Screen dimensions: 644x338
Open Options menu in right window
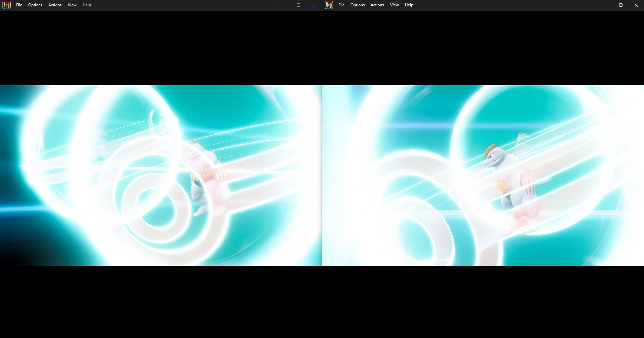coord(358,5)
